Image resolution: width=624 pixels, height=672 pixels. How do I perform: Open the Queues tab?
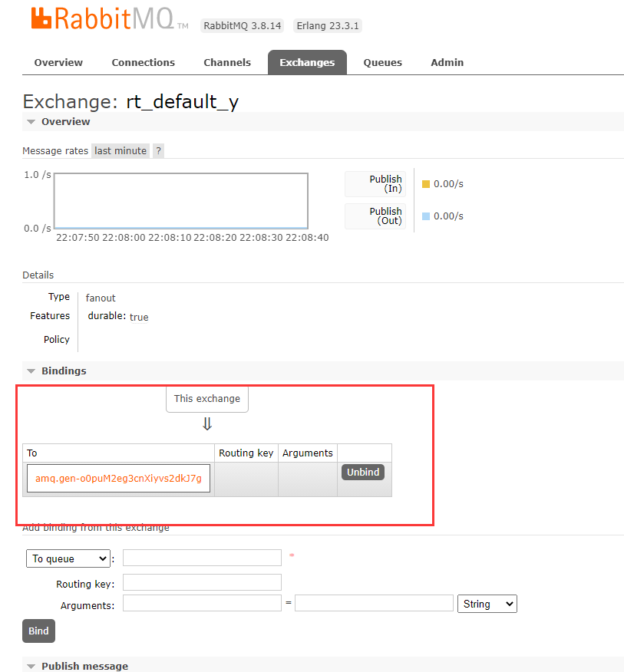[x=382, y=63]
